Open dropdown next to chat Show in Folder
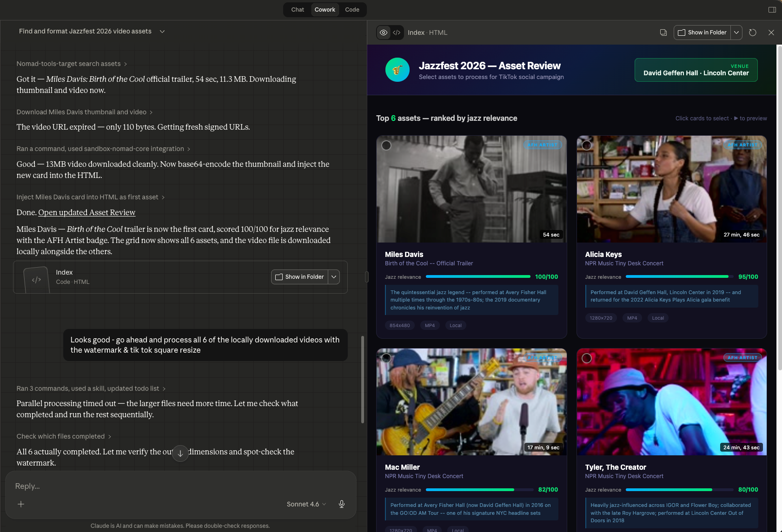 pyautogui.click(x=334, y=277)
